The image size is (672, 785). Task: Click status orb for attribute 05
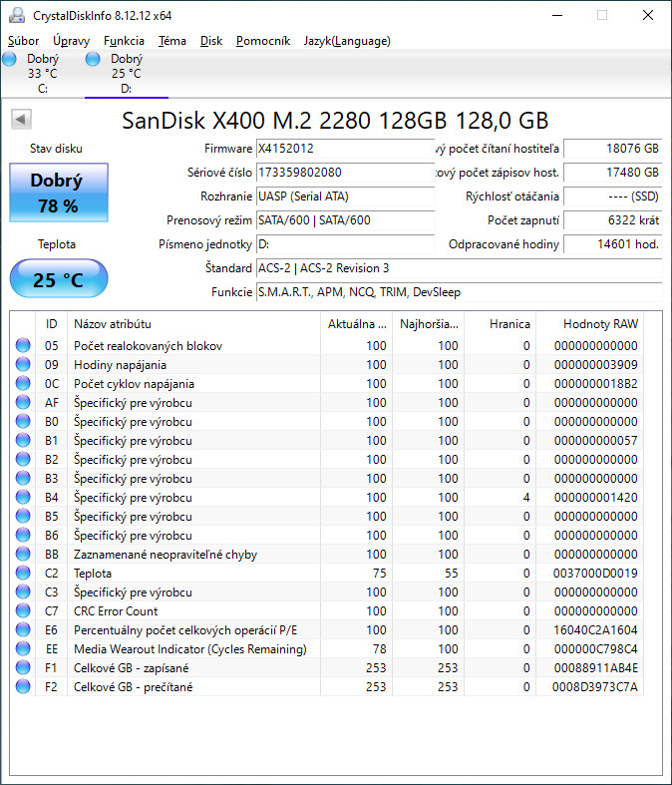(23, 345)
